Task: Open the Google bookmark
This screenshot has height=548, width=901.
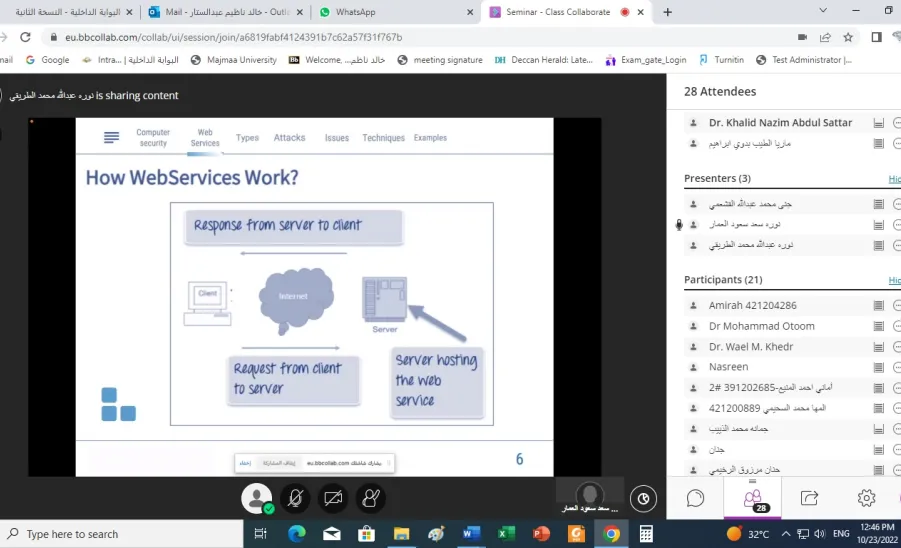Action: point(48,60)
